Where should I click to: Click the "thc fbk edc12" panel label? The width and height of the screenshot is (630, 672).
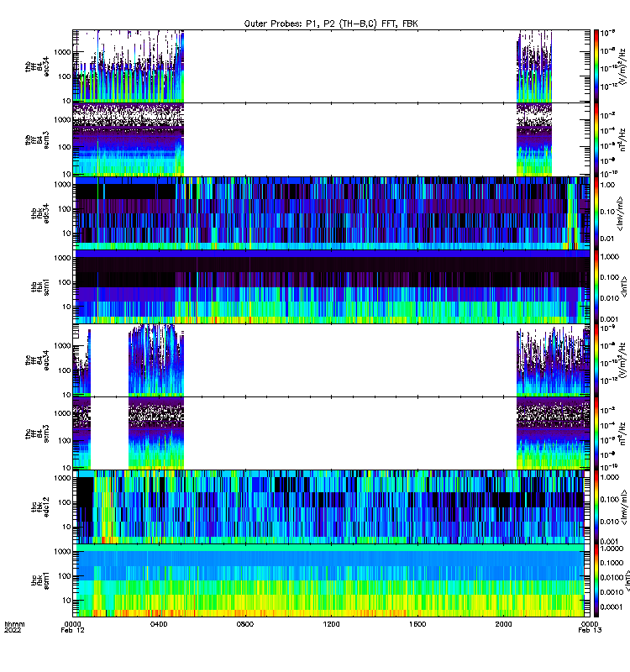tap(39, 507)
